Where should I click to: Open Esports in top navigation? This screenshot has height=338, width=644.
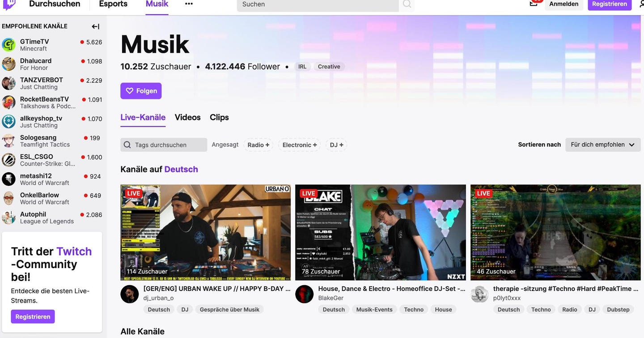(113, 4)
